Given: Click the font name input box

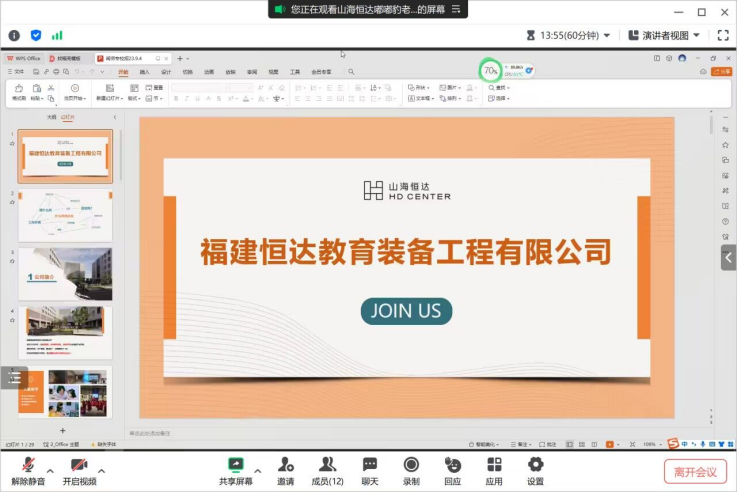Looking at the screenshot, I should click(200, 88).
